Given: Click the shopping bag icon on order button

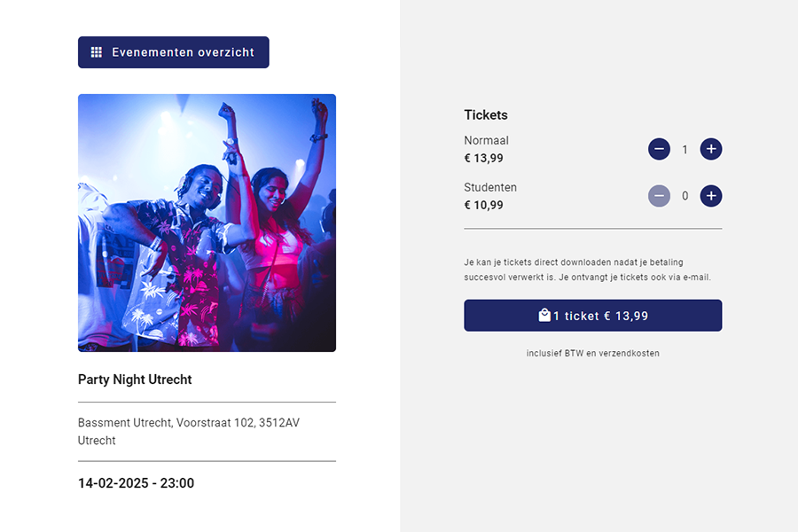Looking at the screenshot, I should click(544, 315).
